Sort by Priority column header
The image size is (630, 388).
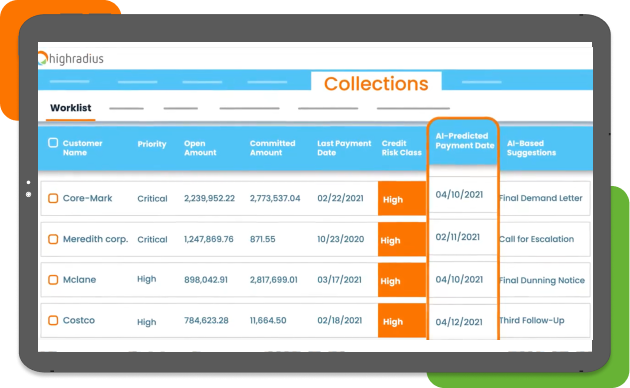coord(152,144)
